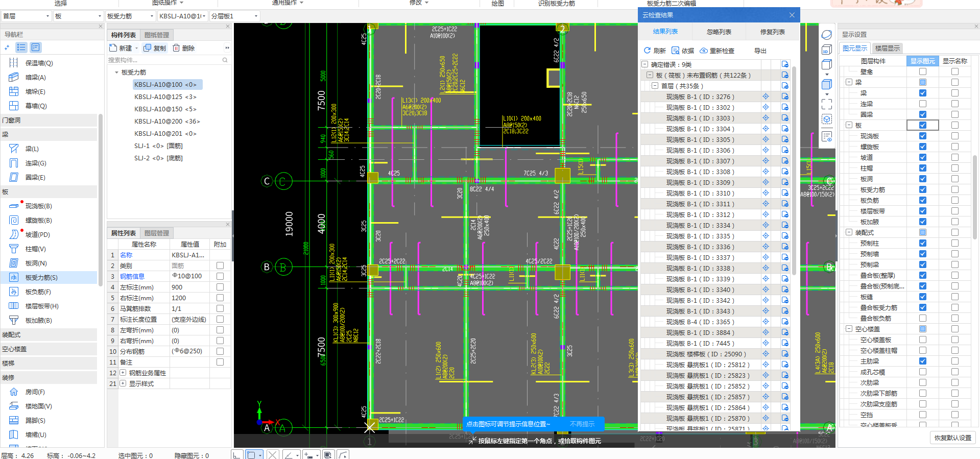The width and height of the screenshot is (980, 459).
Task: Select the 暗梁(A) hidden beam component
Action: [x=36, y=78]
